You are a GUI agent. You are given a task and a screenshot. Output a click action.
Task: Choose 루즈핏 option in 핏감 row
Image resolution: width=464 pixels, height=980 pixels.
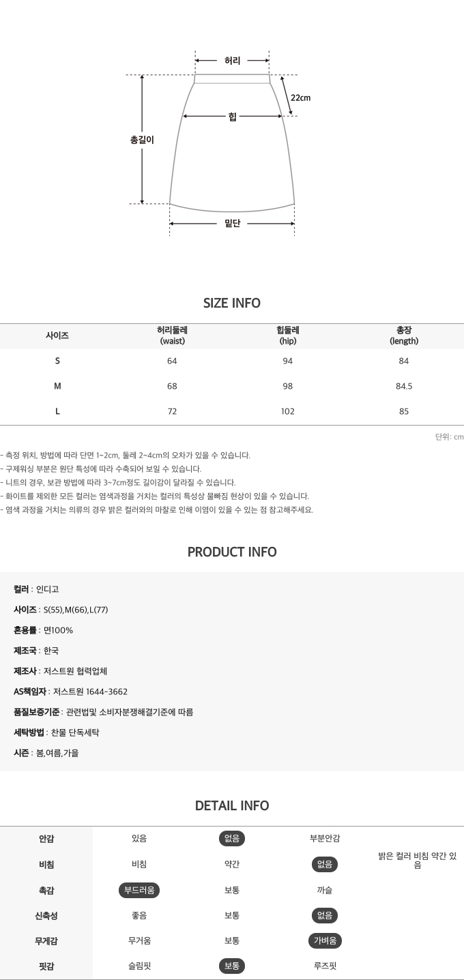point(325,966)
